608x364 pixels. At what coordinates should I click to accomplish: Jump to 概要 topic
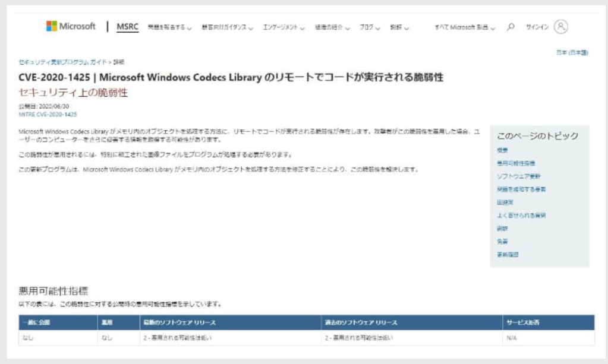click(x=502, y=150)
